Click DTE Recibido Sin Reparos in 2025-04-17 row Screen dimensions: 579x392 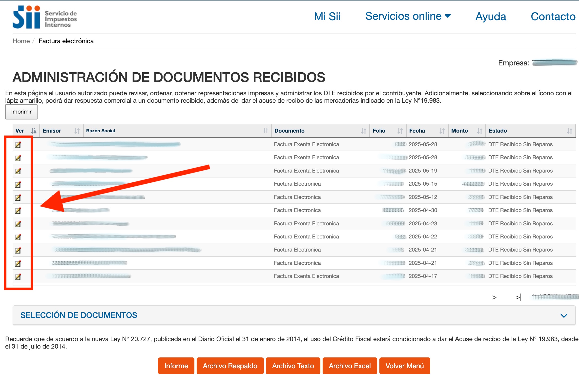click(520, 276)
